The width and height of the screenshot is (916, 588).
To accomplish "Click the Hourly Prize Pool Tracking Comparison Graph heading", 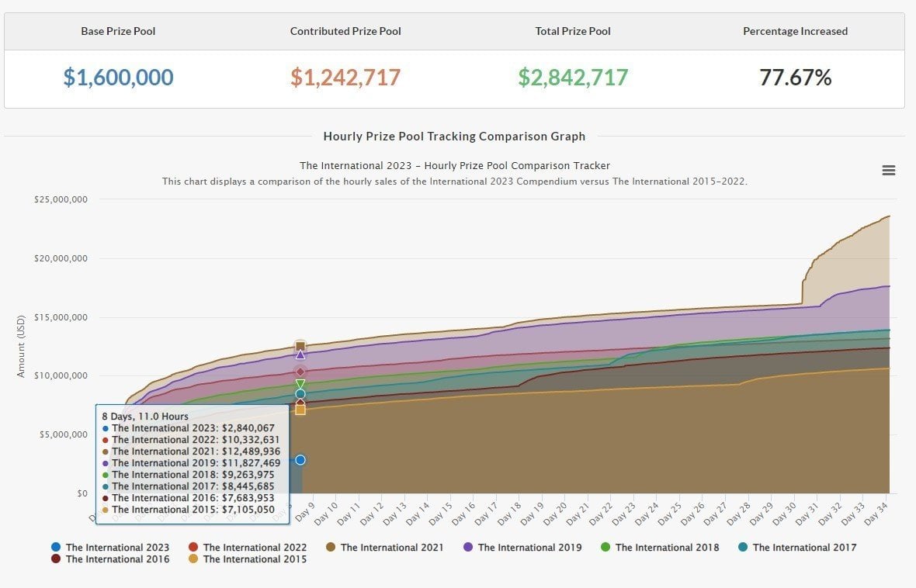I will (454, 136).
